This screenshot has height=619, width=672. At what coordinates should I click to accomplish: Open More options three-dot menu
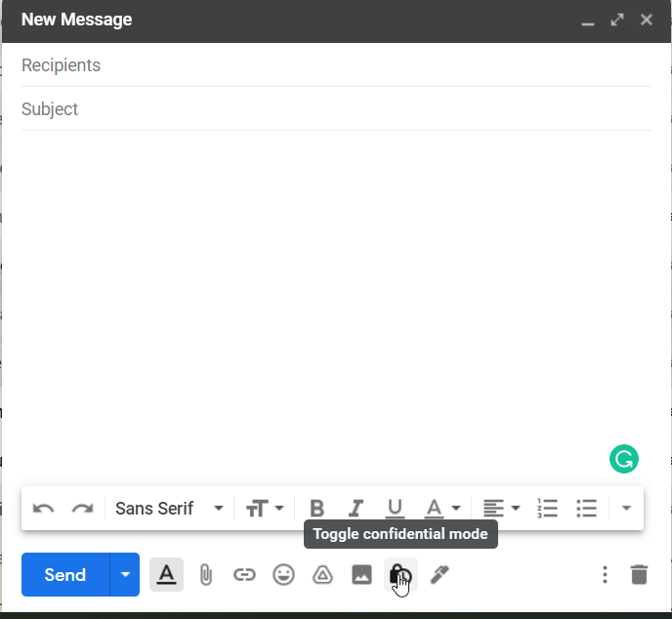click(605, 574)
